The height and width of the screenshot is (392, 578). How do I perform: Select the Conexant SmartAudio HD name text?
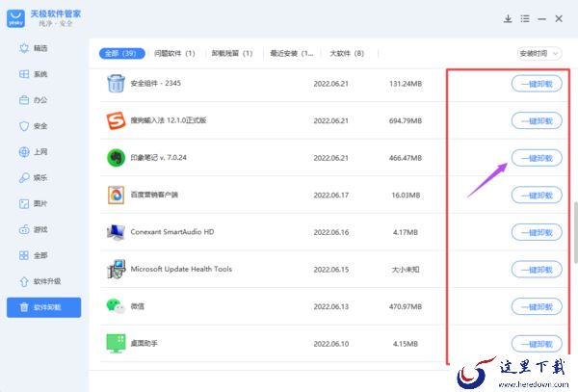click(x=172, y=232)
